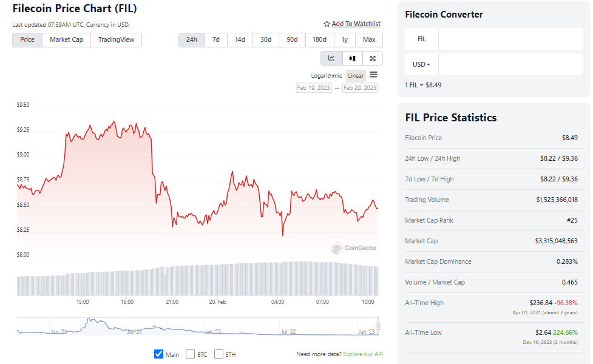Viewport: 593px width, 364px height.
Task: Click the 1 FIL = $8.49 rate text
Action: tap(423, 85)
